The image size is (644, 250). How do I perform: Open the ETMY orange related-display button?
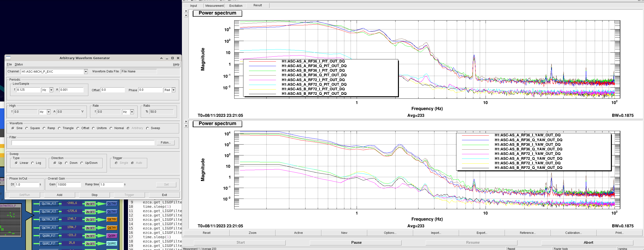112,228
